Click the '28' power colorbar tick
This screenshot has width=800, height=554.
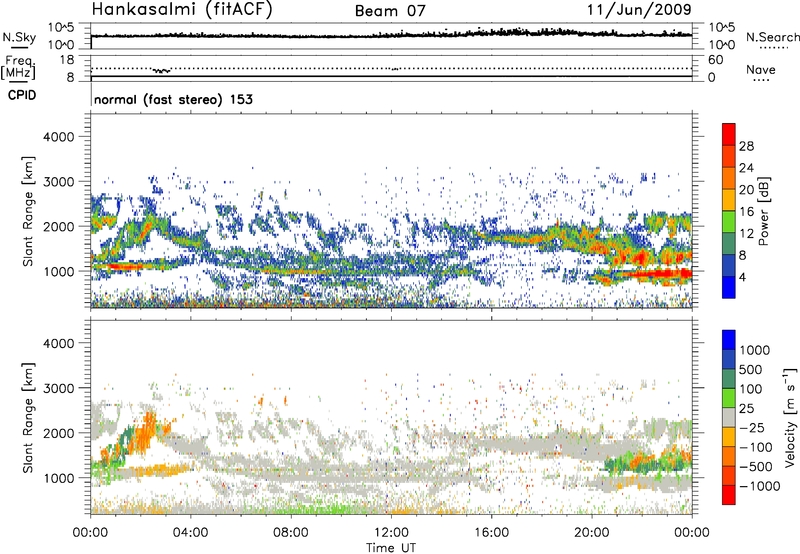pos(746,146)
